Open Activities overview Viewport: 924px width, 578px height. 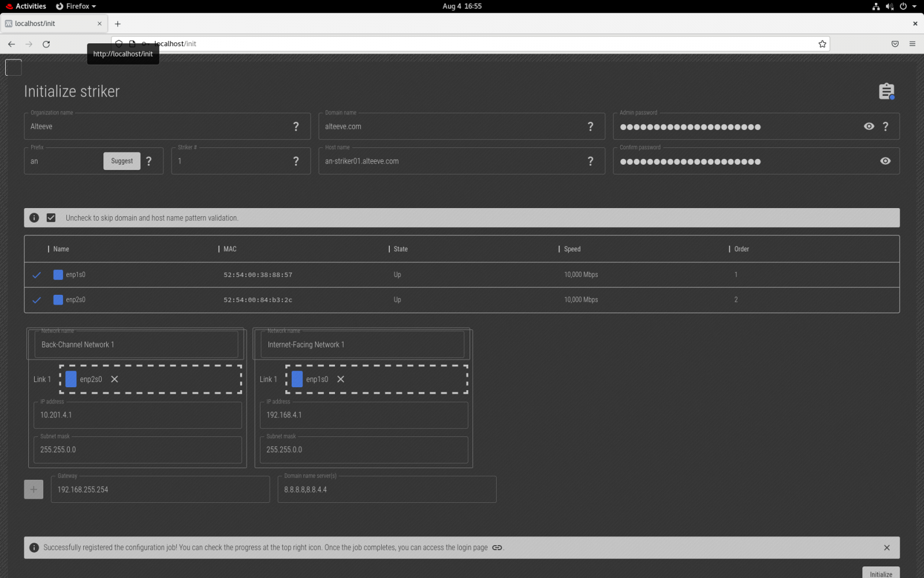click(26, 6)
